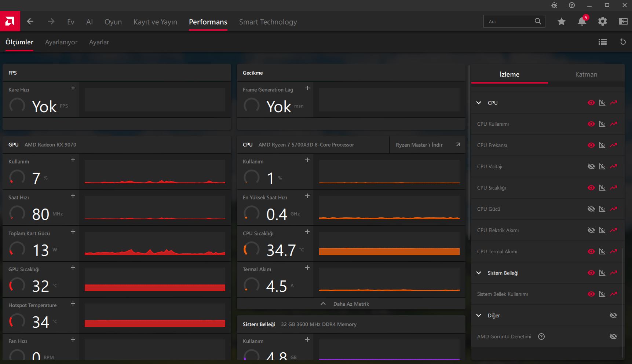Click the logging icon for CPU Kullanımı
Image resolution: width=632 pixels, height=364 pixels.
tap(602, 124)
